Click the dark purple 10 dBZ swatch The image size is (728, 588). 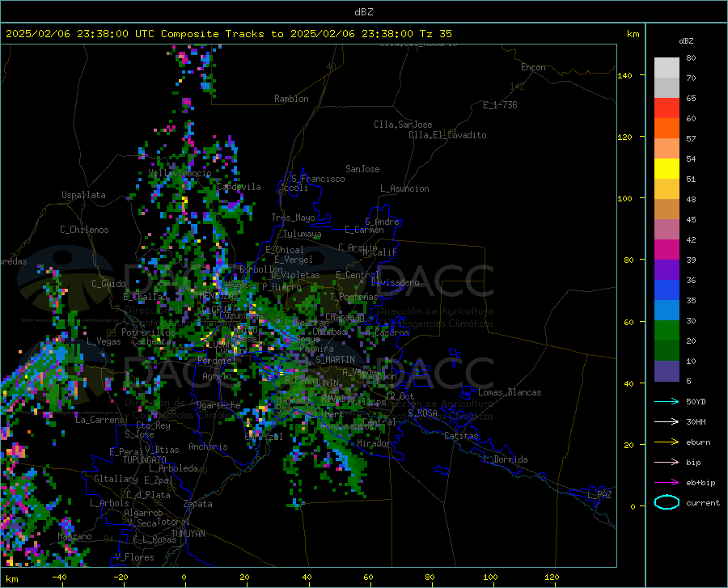coord(667,370)
